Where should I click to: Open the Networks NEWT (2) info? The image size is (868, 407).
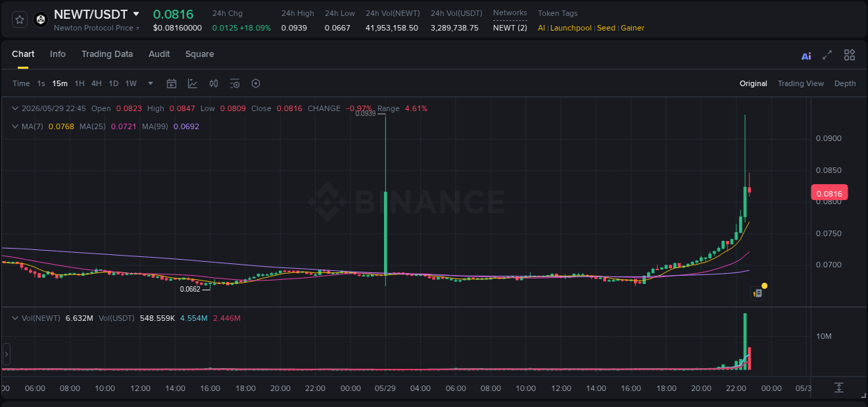coord(510,28)
